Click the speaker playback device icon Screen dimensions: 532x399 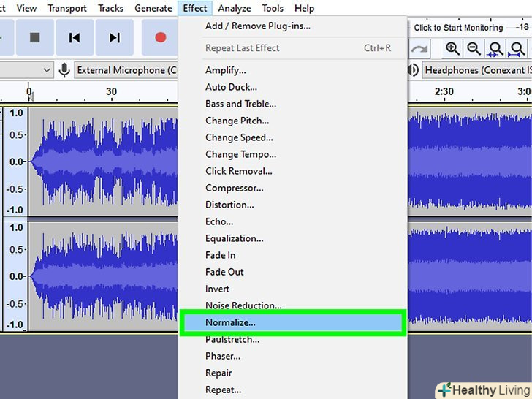point(413,70)
